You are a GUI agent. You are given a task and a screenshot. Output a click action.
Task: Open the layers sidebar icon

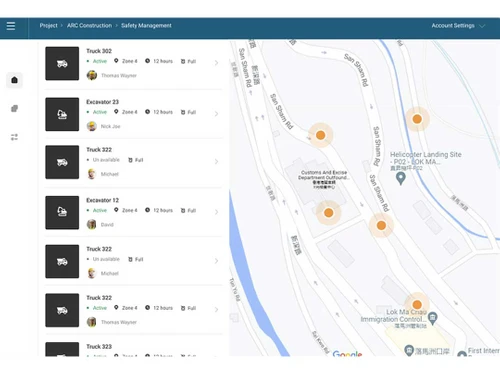point(14,108)
